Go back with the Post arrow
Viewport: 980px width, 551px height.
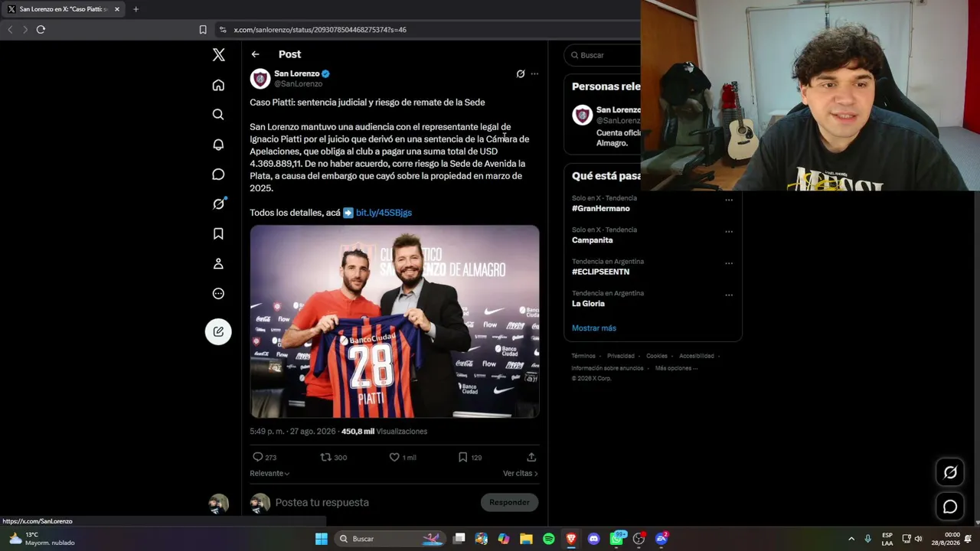point(255,54)
